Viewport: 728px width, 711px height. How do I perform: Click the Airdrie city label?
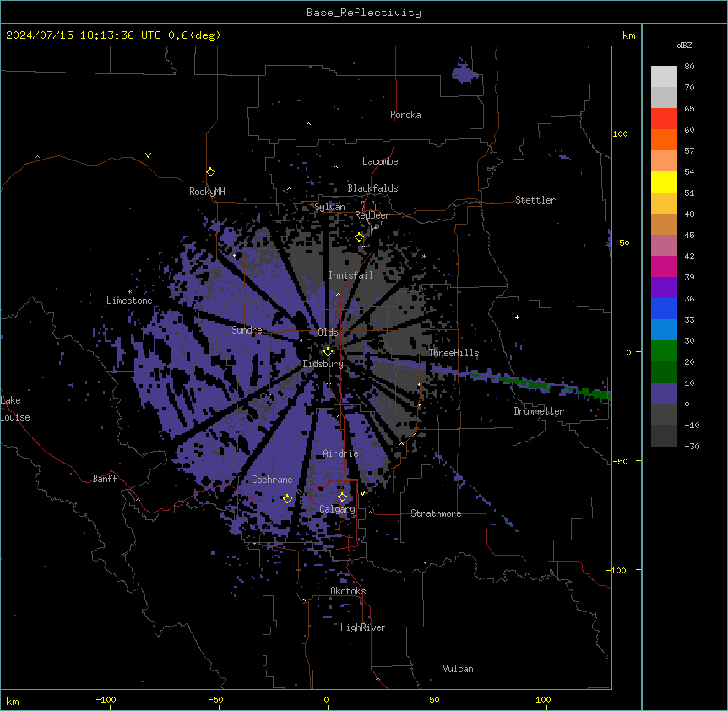point(341,453)
